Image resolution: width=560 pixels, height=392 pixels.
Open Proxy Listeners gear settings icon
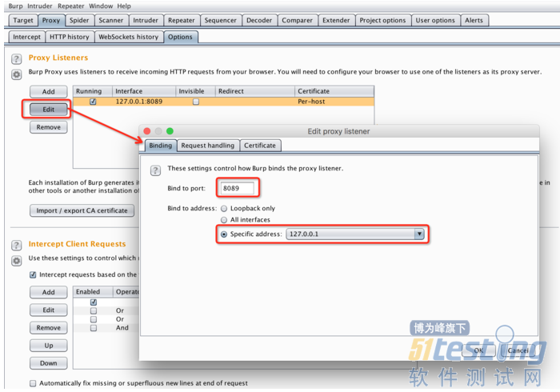[17, 74]
